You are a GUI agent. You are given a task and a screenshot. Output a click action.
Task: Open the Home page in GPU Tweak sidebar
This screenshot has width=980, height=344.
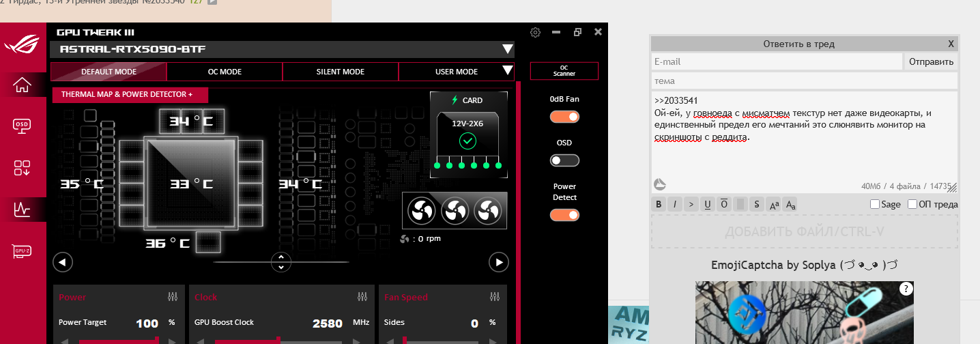pyautogui.click(x=23, y=85)
